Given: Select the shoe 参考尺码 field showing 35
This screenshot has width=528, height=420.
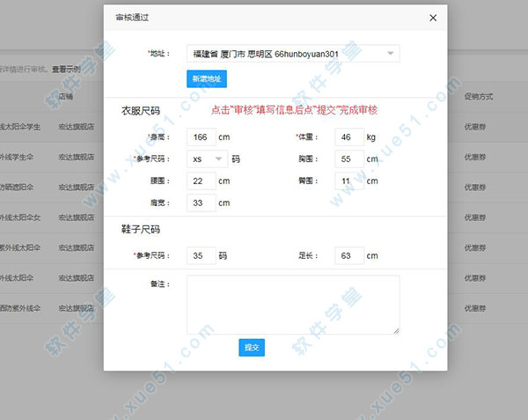Looking at the screenshot, I should 202,255.
